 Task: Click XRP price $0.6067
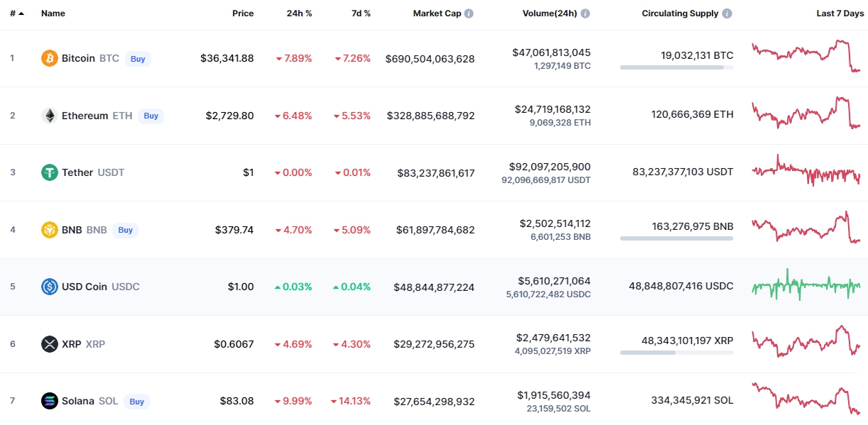(x=234, y=344)
